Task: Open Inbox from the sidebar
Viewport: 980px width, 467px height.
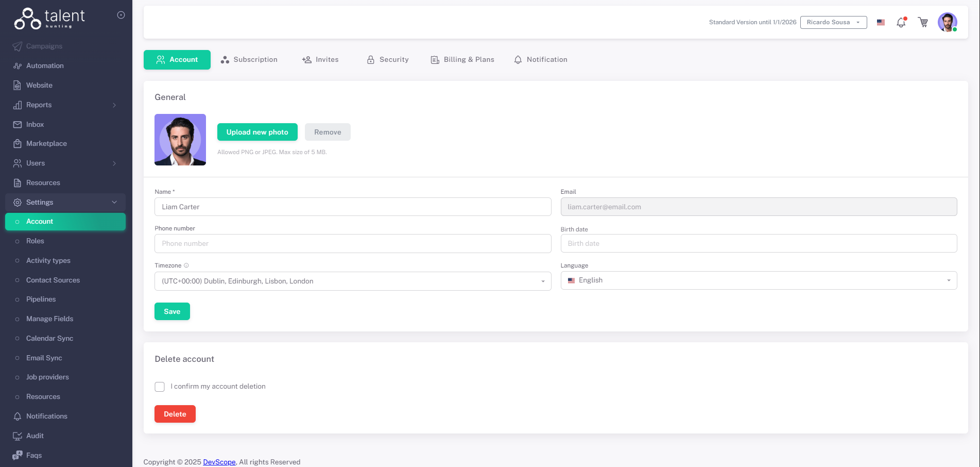Action: pyautogui.click(x=35, y=124)
